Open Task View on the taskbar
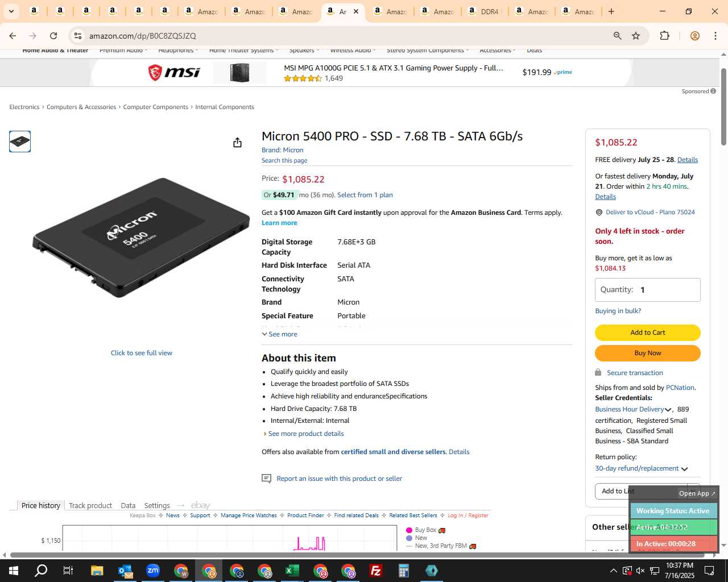728x582 pixels. point(68,571)
